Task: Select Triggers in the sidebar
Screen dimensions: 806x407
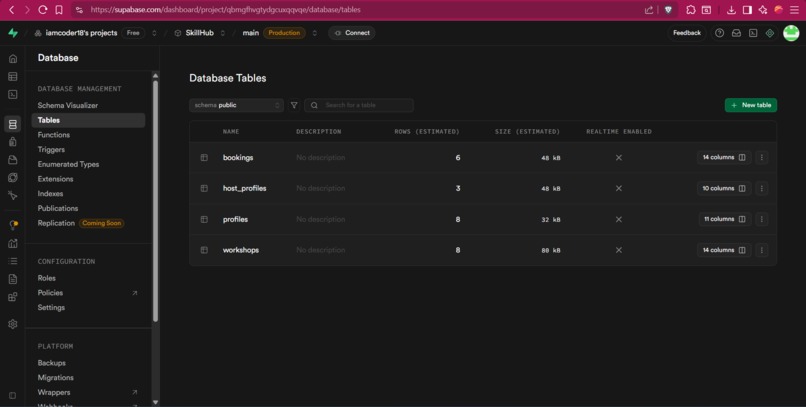Action: click(51, 150)
